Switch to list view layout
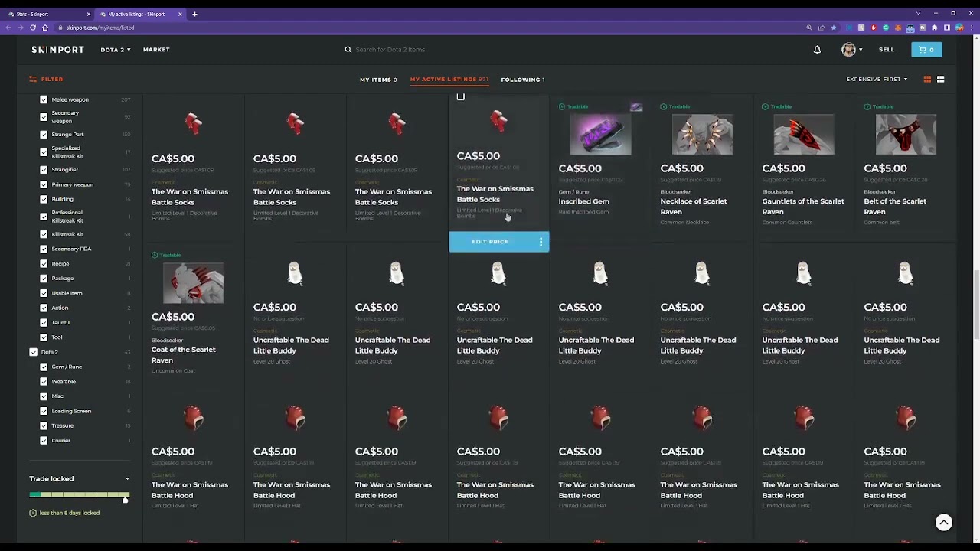This screenshot has width=980, height=551. [x=941, y=80]
